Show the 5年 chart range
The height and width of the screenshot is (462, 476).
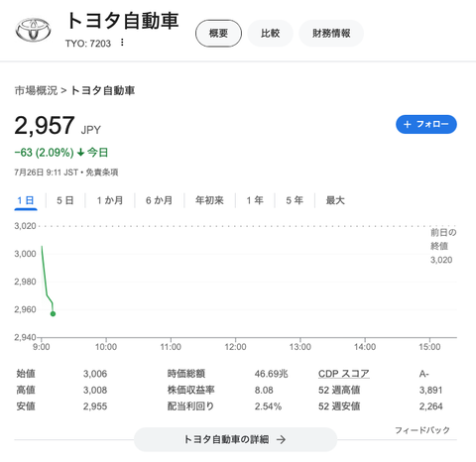point(295,200)
